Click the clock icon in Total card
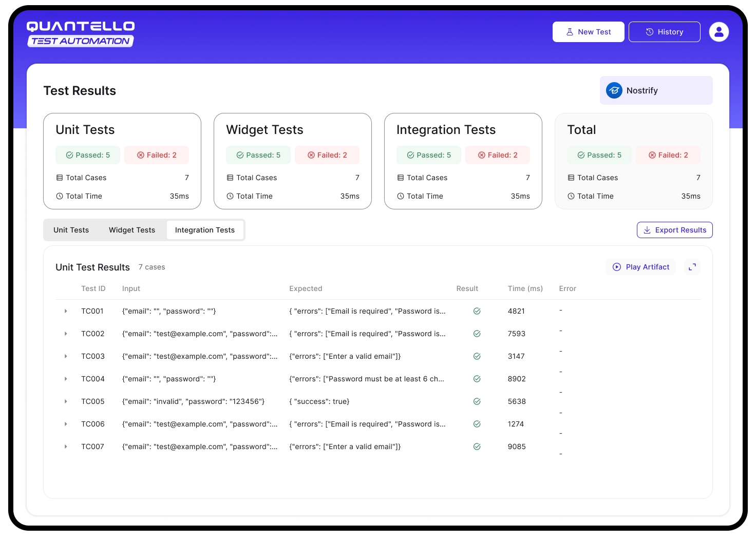Viewport: 756px width, 542px height. [x=571, y=196]
